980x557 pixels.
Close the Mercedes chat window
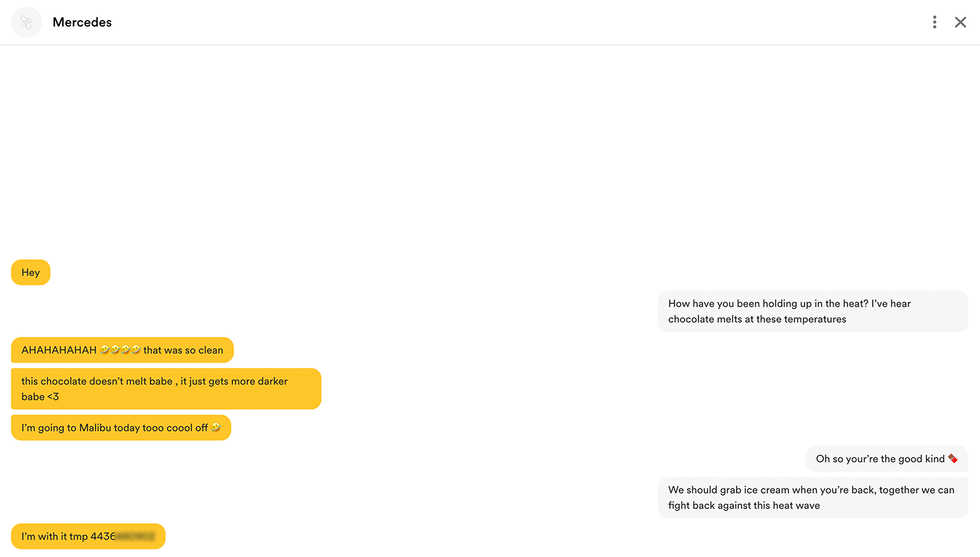[x=961, y=23]
